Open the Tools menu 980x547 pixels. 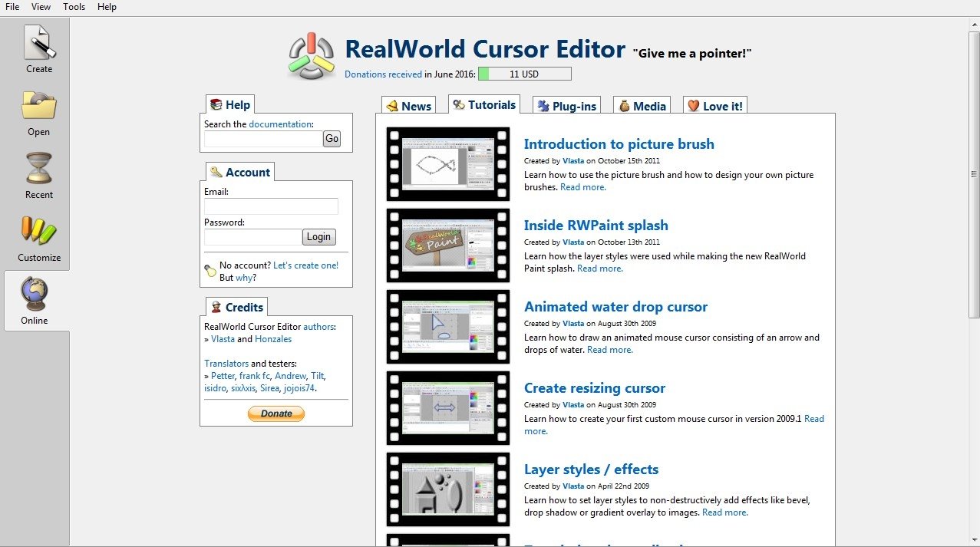[74, 7]
